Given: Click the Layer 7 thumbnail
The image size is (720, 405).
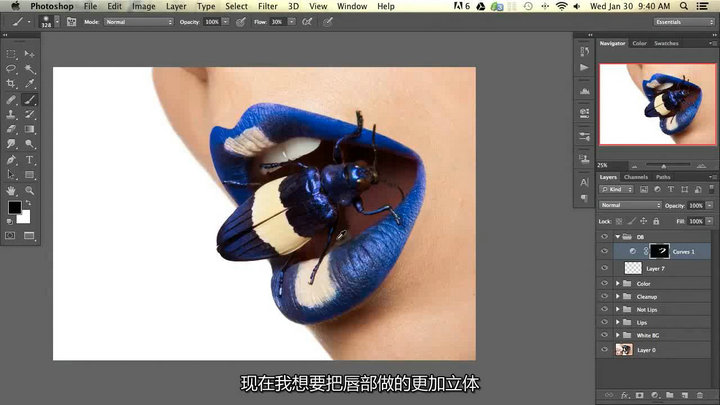Looking at the screenshot, I should click(x=633, y=268).
